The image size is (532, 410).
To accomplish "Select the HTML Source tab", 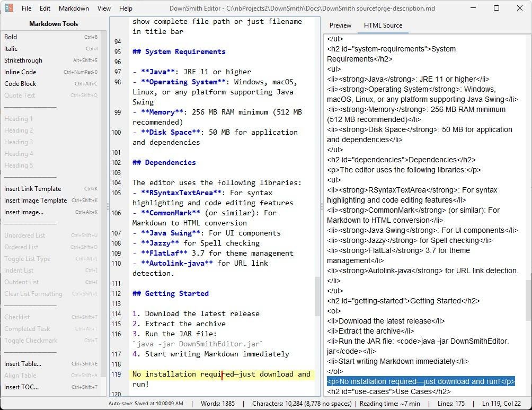I will (383, 25).
